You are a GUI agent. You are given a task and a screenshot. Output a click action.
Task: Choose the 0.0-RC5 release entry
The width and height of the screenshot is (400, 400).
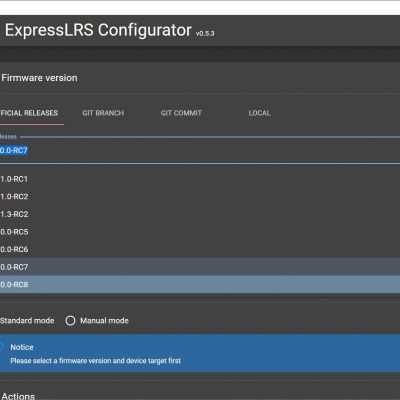click(200, 232)
